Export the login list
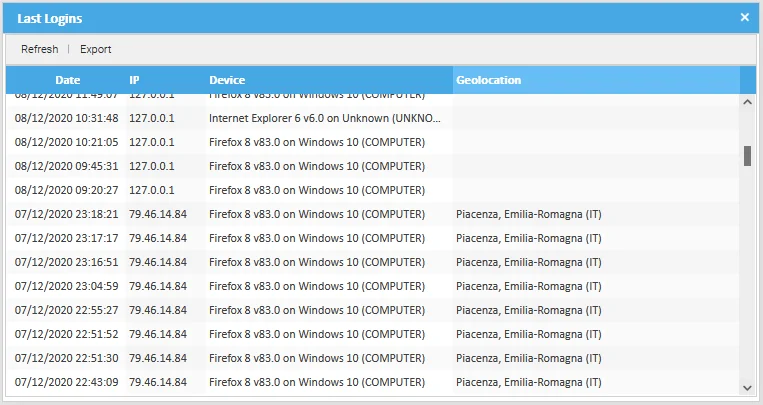Viewport: 763px width, 405px height. 96,49
